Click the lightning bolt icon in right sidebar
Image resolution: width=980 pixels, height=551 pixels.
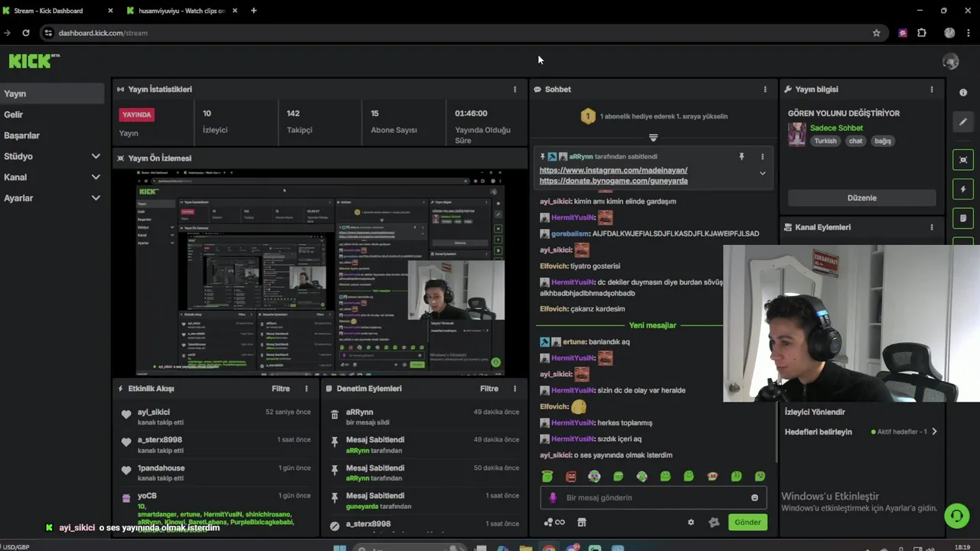963,189
